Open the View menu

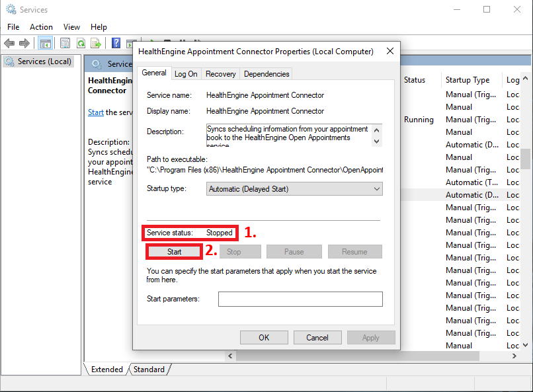(71, 27)
